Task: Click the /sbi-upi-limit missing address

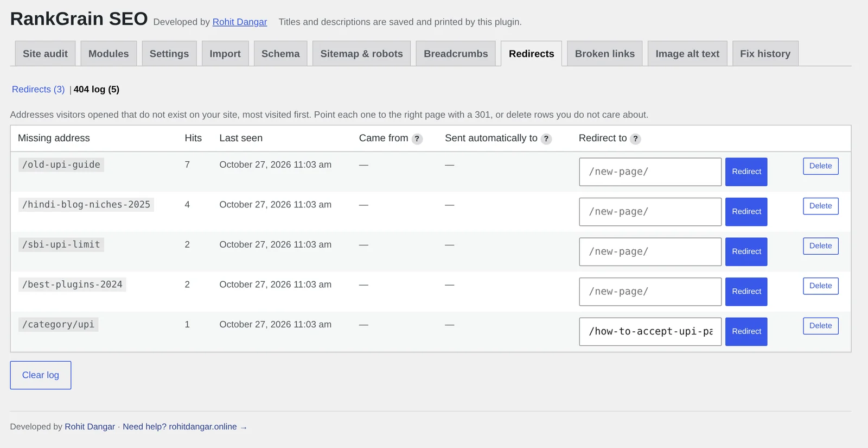Action: [61, 245]
